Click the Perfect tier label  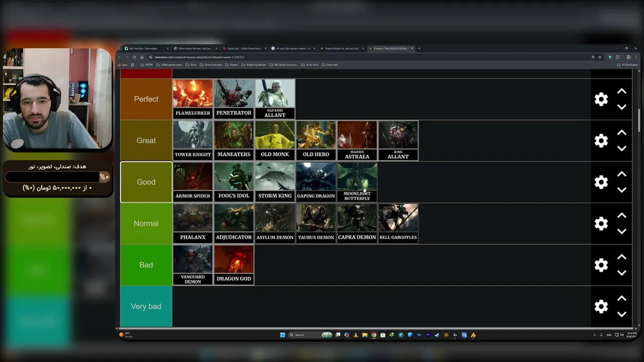tap(146, 99)
